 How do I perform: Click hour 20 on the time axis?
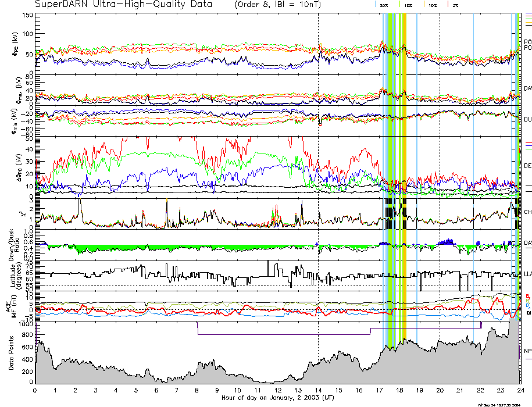coord(439,391)
